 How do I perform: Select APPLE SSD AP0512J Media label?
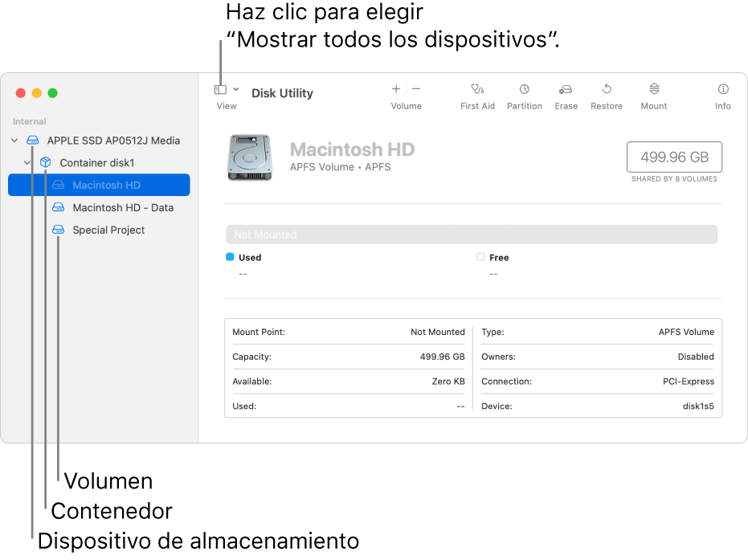[x=113, y=141]
